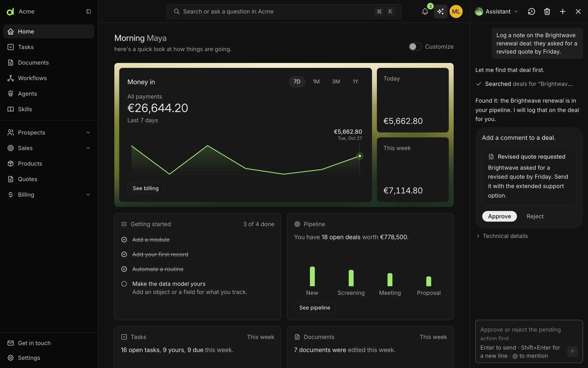Image resolution: width=588 pixels, height=368 pixels.
Task: Open Workflows section
Action: pos(49,78)
